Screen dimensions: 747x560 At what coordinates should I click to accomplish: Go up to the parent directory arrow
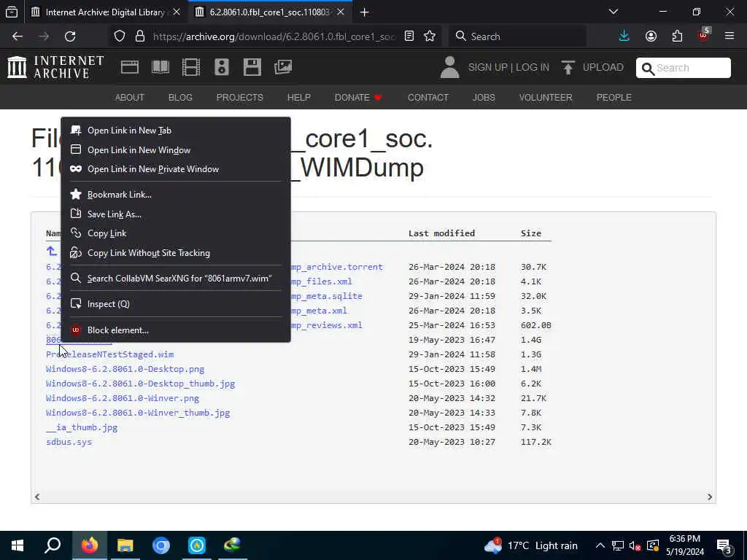[52, 251]
